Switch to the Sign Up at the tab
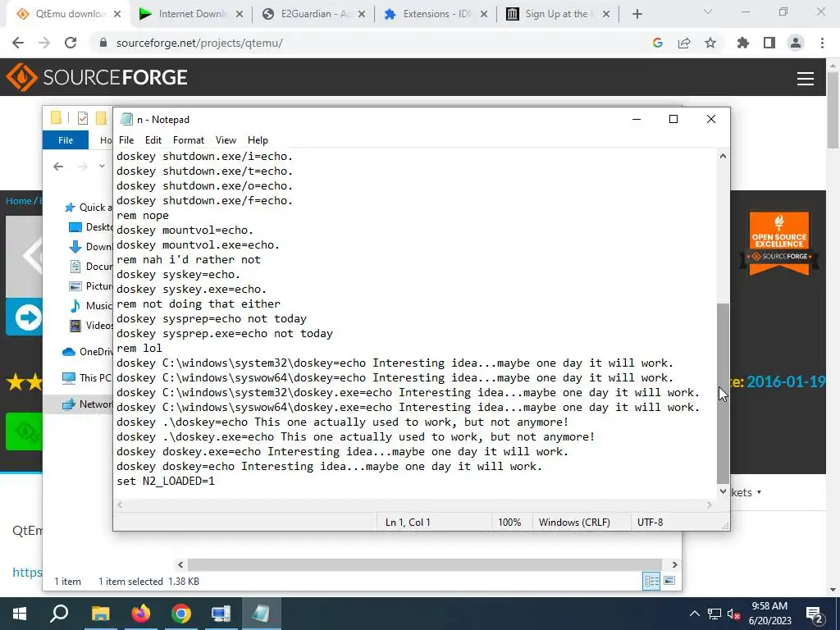 pyautogui.click(x=558, y=15)
